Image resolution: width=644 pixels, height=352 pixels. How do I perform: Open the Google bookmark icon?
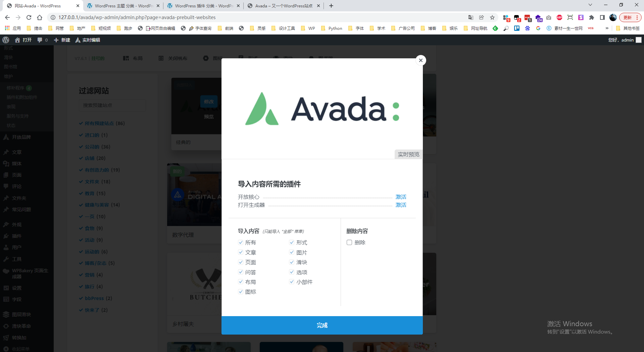pos(538,28)
